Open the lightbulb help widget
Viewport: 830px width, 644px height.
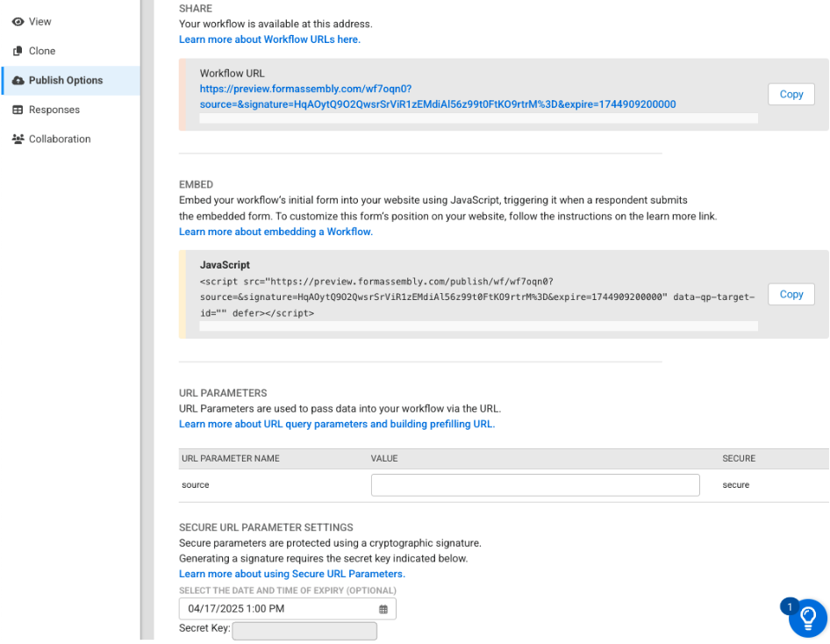point(807,618)
